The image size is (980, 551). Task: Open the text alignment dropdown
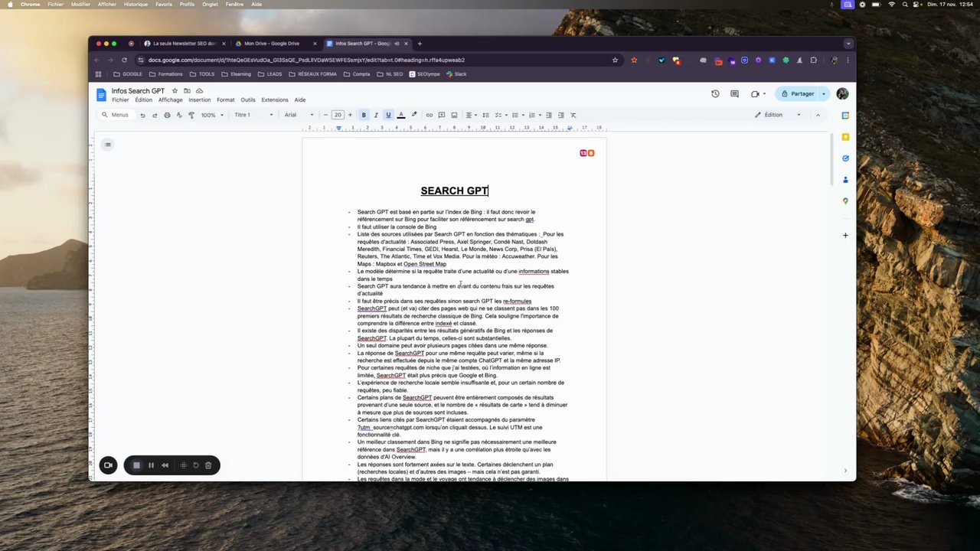coord(470,115)
